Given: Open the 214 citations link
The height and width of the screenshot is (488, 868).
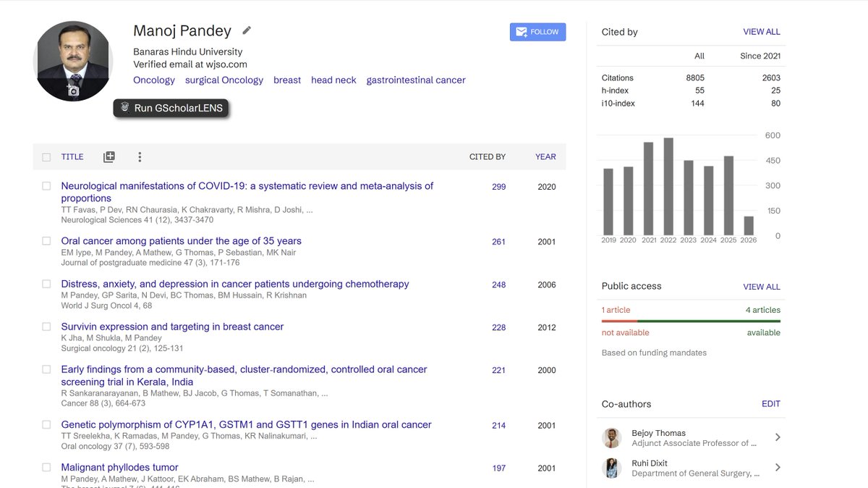Looking at the screenshot, I should (499, 426).
